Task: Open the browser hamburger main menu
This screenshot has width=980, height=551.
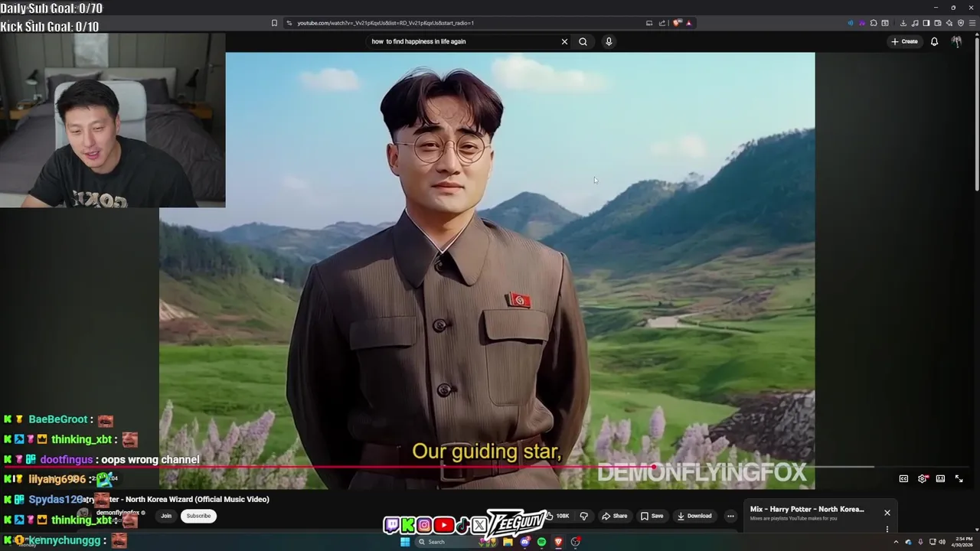Action: tap(972, 23)
